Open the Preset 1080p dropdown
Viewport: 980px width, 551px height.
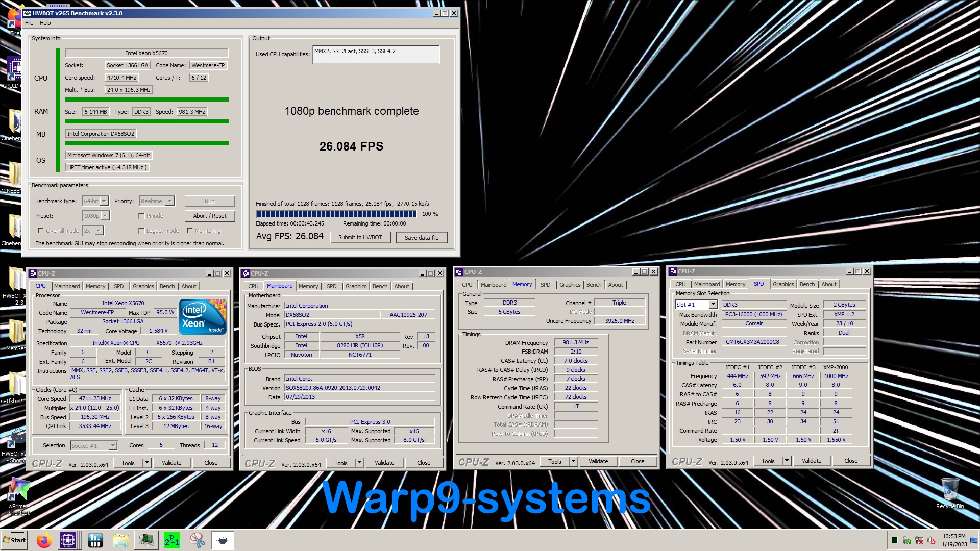click(x=96, y=216)
